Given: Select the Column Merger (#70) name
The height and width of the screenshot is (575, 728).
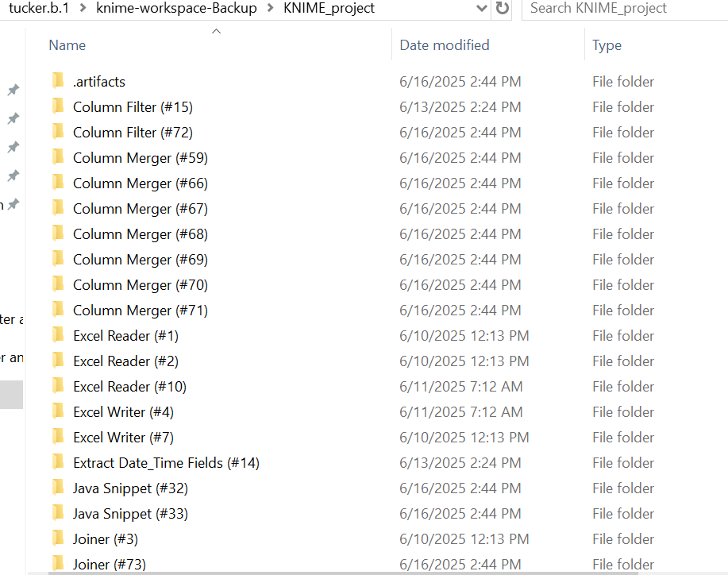Looking at the screenshot, I should [x=141, y=284].
